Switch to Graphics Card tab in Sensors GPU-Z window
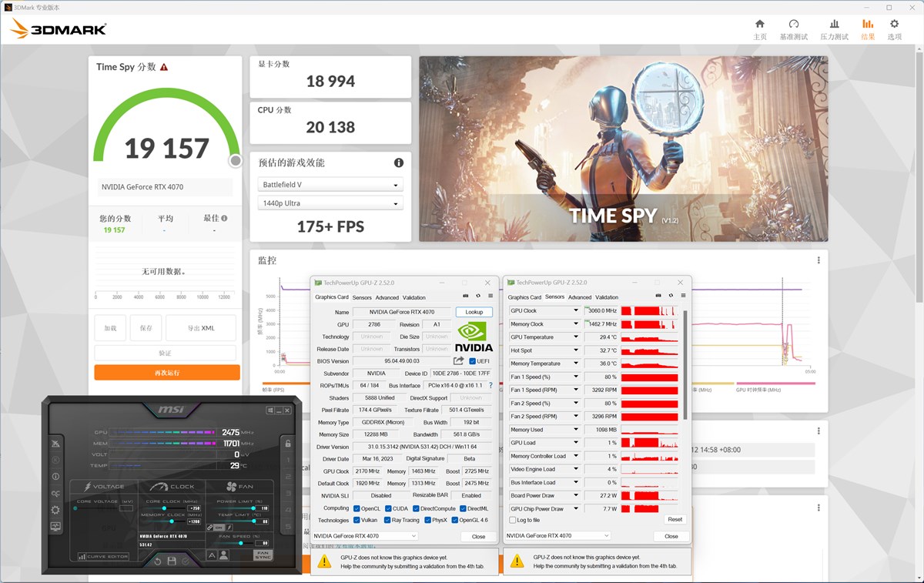The height and width of the screenshot is (583, 924). (x=524, y=297)
